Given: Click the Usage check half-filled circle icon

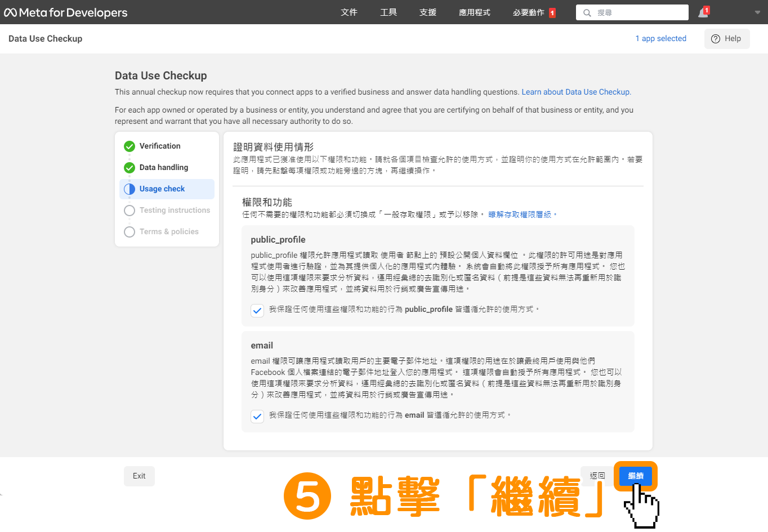Looking at the screenshot, I should coord(130,189).
